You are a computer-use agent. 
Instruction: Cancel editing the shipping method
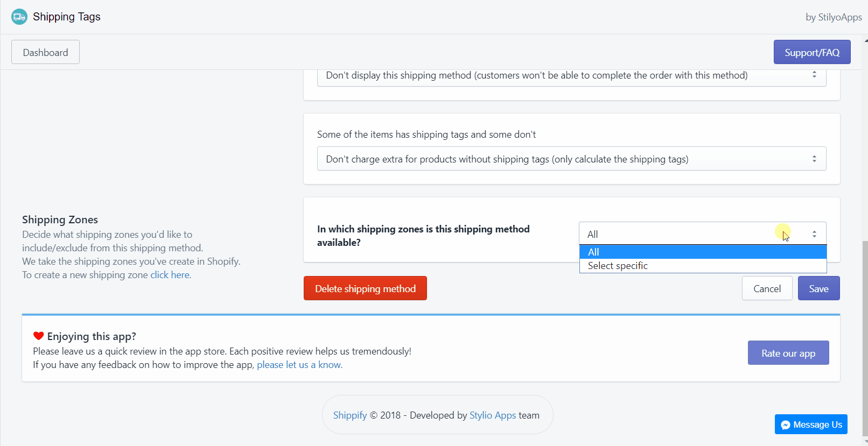pos(767,288)
